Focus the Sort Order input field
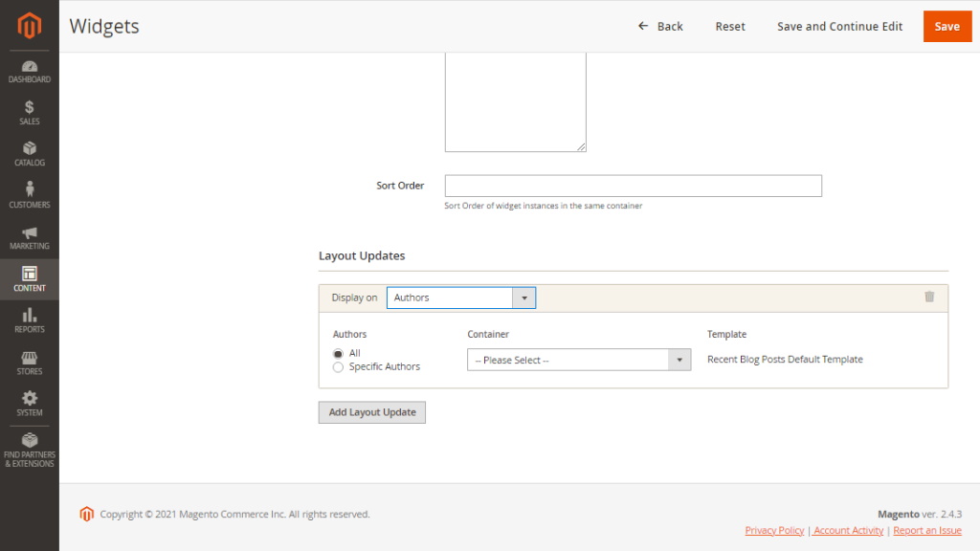Viewport: 980px width, 551px height. tap(634, 186)
